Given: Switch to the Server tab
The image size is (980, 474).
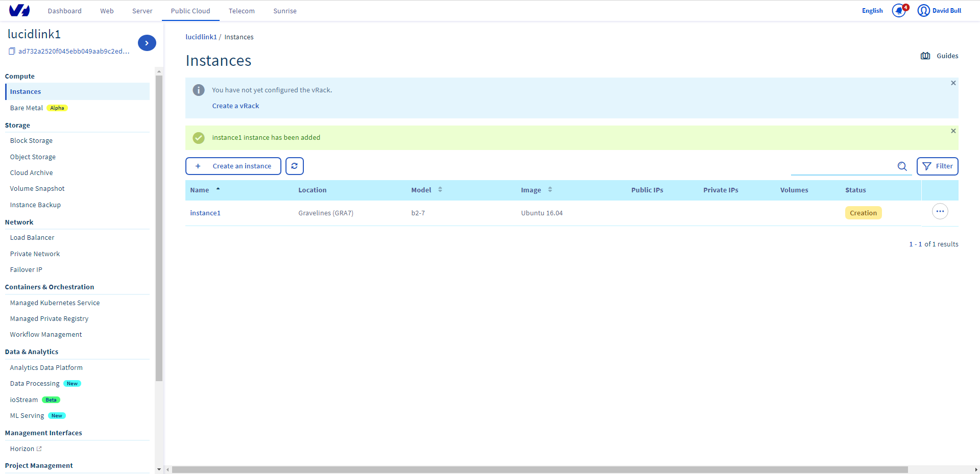Looking at the screenshot, I should point(142,11).
